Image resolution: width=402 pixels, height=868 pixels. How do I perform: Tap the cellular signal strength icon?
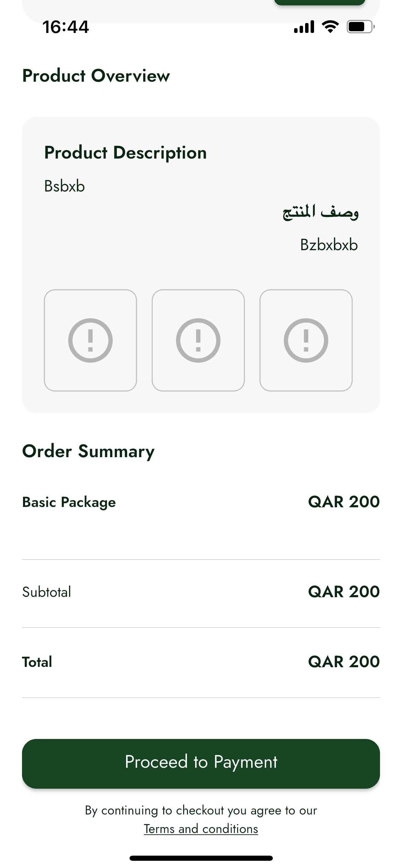click(x=304, y=27)
